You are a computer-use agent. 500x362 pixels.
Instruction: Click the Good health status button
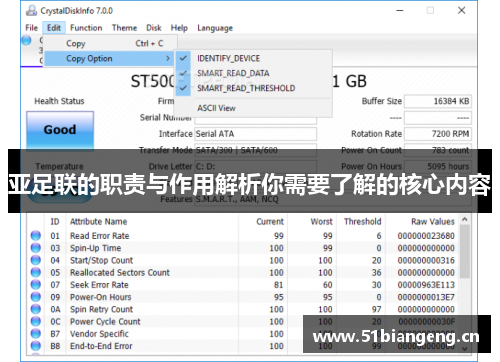(x=60, y=130)
